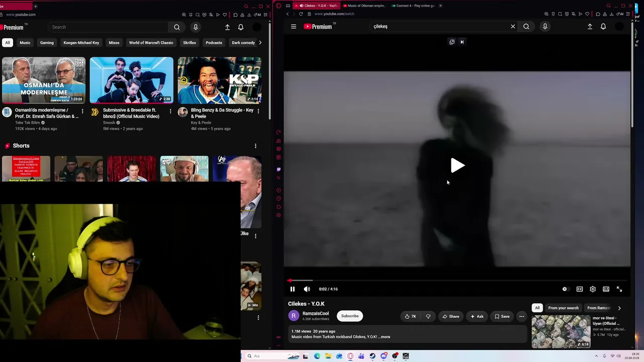Open Steam from the Windows taskbar
The width and height of the screenshot is (644, 362).
pos(372,356)
